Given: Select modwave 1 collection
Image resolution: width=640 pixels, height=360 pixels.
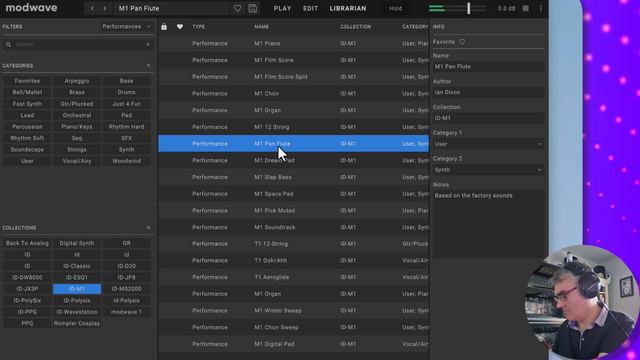Looking at the screenshot, I should coord(127,312).
